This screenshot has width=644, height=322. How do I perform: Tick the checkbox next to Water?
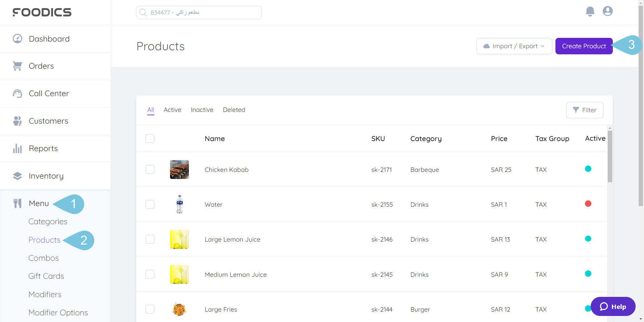pyautogui.click(x=150, y=204)
